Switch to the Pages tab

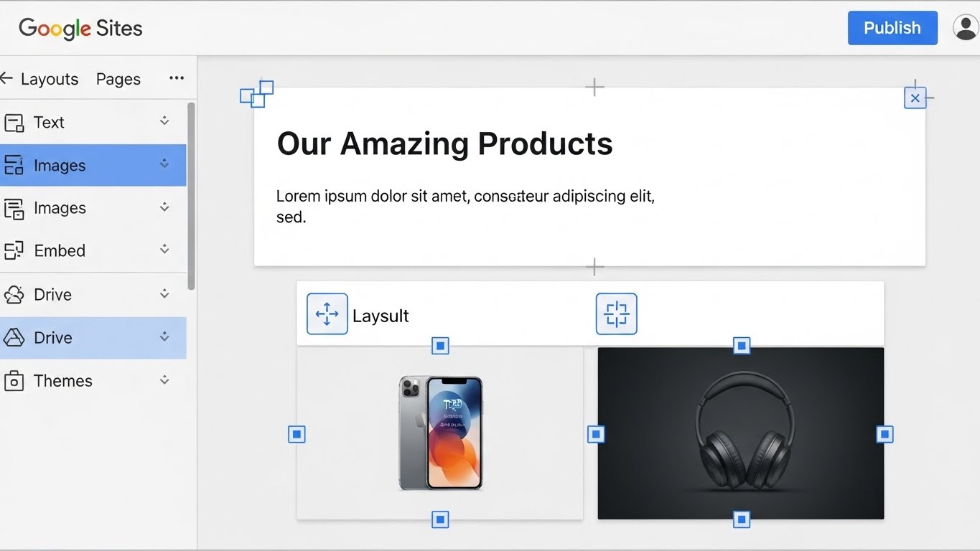pyautogui.click(x=118, y=79)
